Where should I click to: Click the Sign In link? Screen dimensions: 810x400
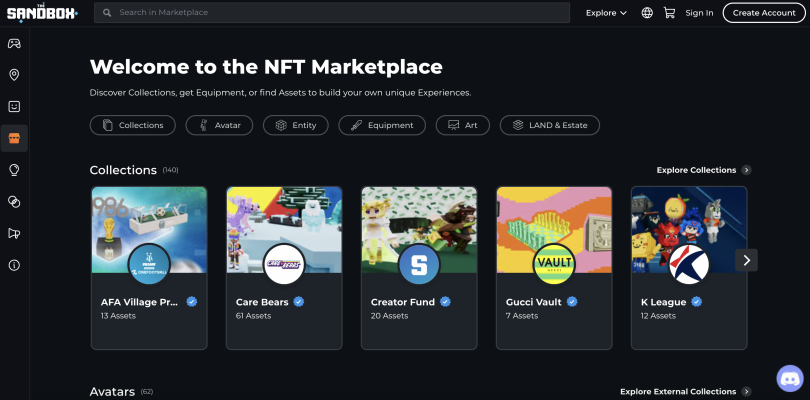[x=700, y=13]
